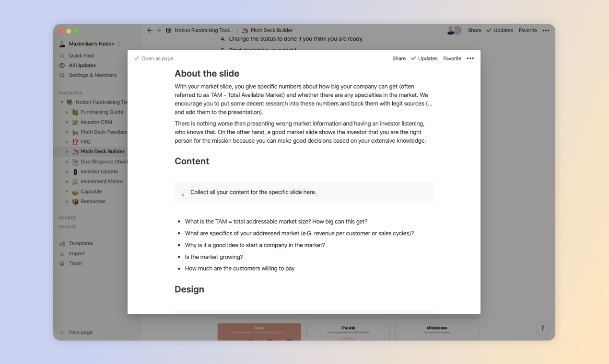Click Updates in the background top bar
This screenshot has height=364, width=609.
click(x=500, y=30)
